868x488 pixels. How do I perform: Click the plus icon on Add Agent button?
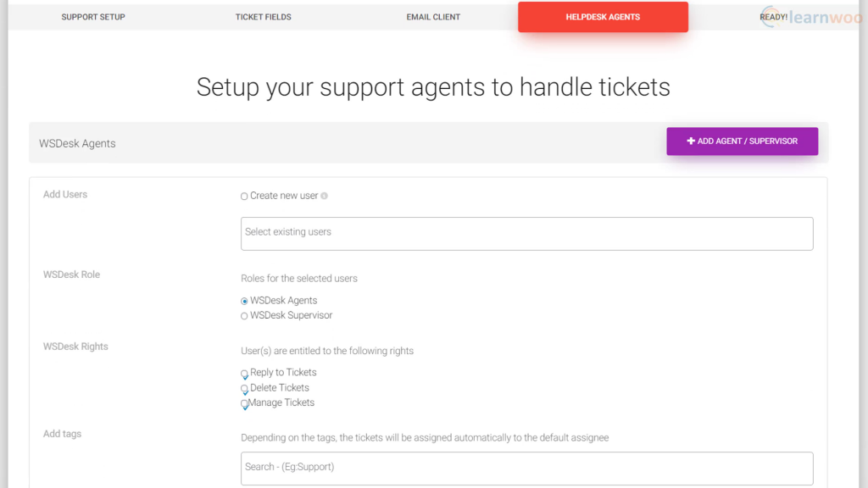[x=691, y=141]
